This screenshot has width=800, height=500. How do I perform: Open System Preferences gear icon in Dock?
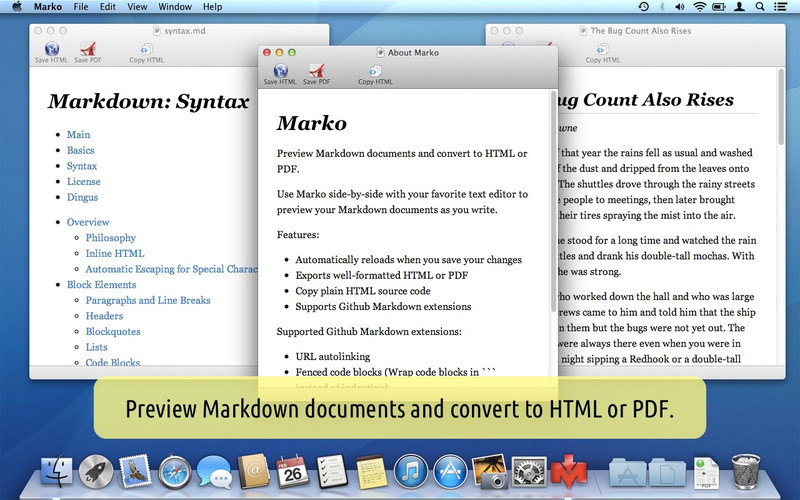529,471
